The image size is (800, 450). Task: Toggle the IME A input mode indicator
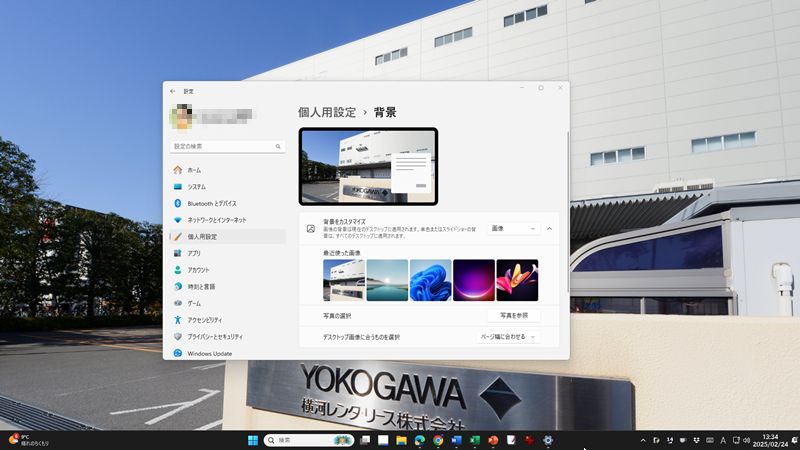click(x=723, y=440)
